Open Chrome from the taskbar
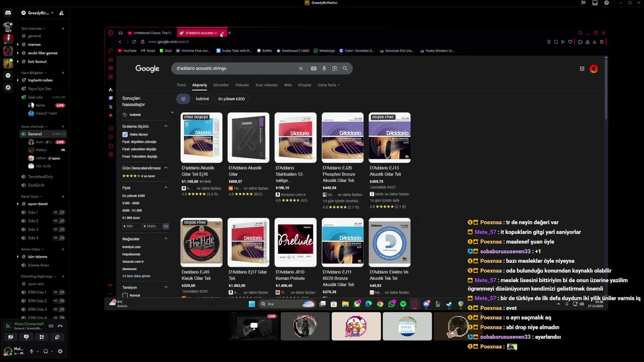The height and width of the screenshot is (362, 644). click(380, 304)
